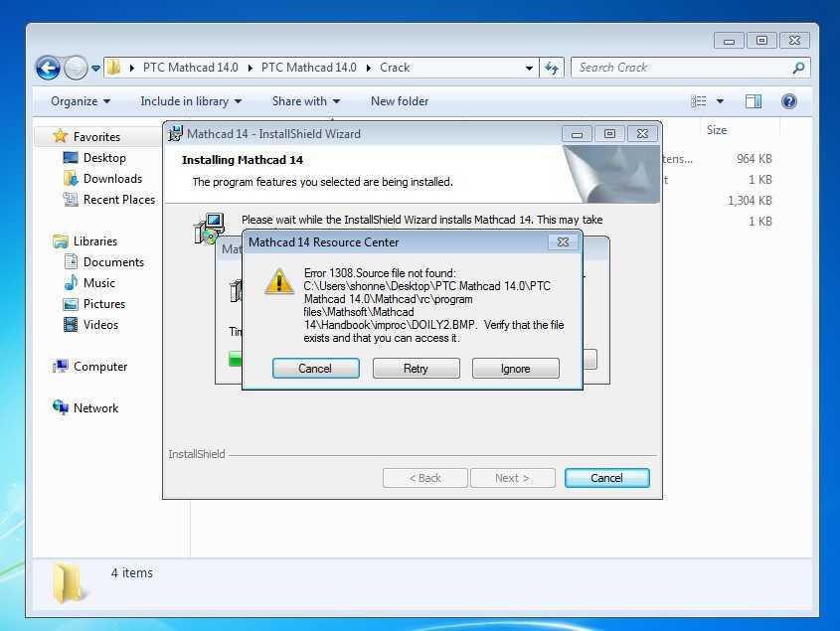Click the Documents library icon
Image resolution: width=840 pixels, height=631 pixels.
(71, 262)
